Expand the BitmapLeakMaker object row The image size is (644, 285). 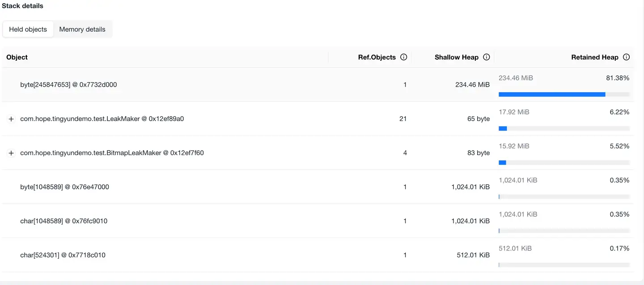11,153
